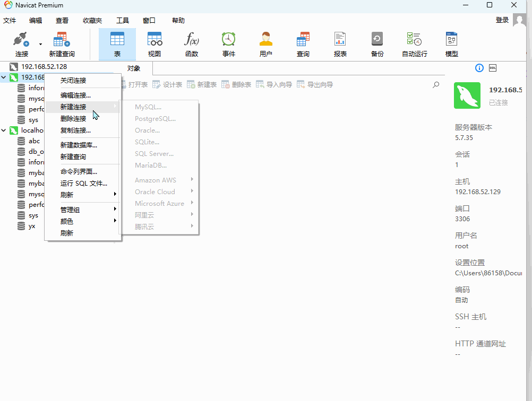Choose 运行 SQL 文件... in context menu
The width and height of the screenshot is (532, 401).
click(x=83, y=184)
